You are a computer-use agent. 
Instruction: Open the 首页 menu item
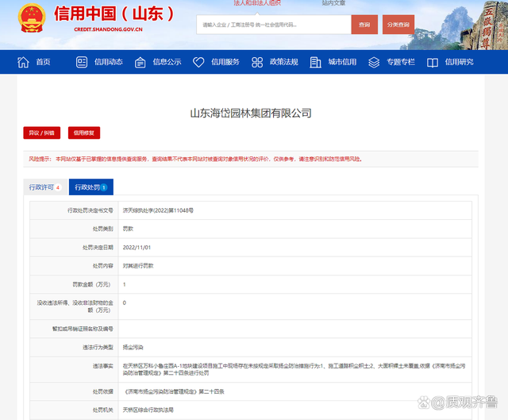43,62
